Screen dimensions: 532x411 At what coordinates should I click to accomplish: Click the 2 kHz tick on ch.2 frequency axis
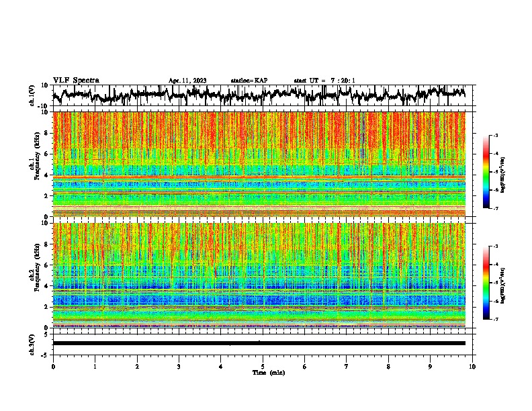tap(46, 307)
